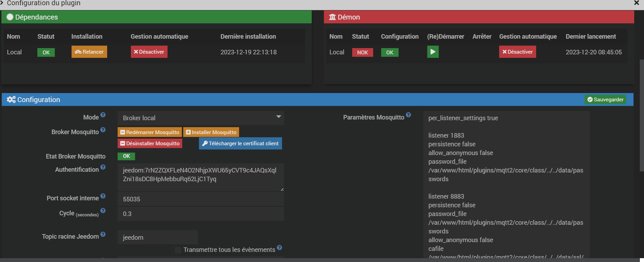Click into the Port socket interne field
Viewport: 644px width, 262px height.
point(201,199)
